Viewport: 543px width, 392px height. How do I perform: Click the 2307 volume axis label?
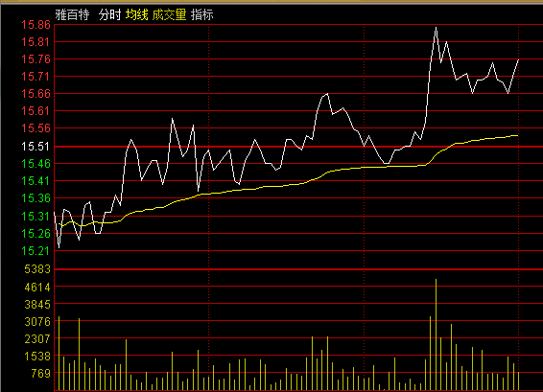tap(37, 338)
